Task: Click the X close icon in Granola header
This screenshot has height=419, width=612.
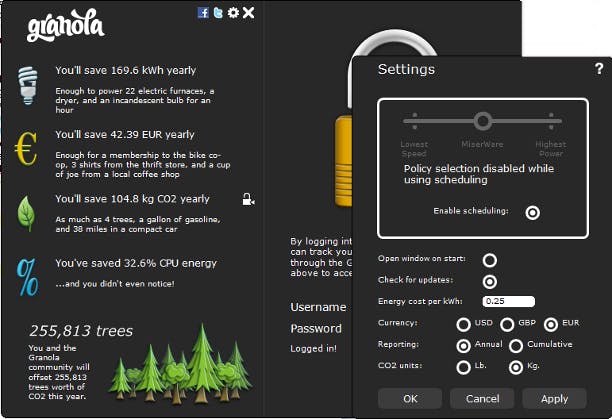Action: 248,13
